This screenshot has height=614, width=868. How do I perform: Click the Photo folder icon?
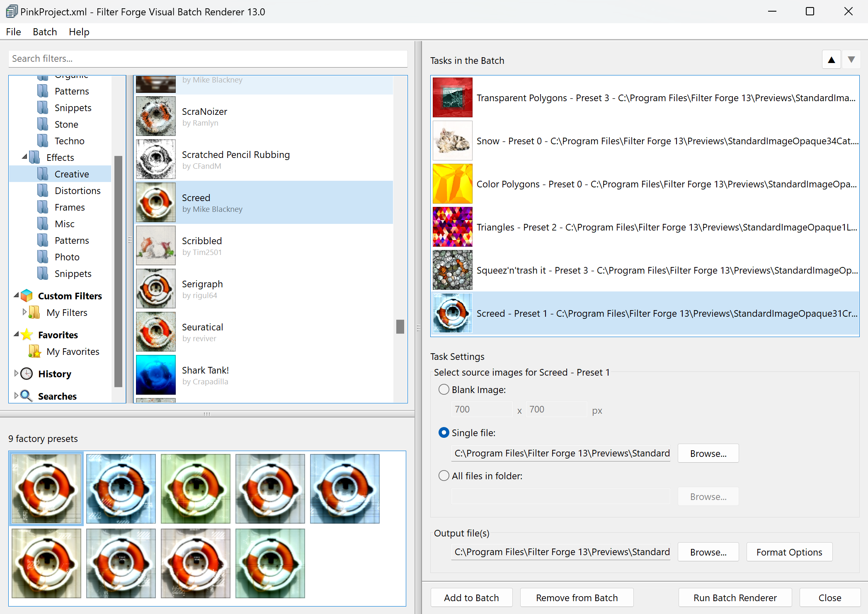click(43, 257)
